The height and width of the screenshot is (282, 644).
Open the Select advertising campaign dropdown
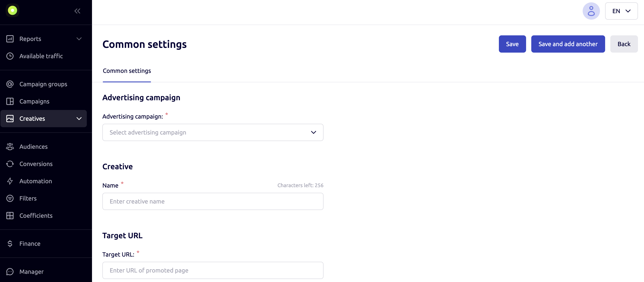tap(213, 132)
